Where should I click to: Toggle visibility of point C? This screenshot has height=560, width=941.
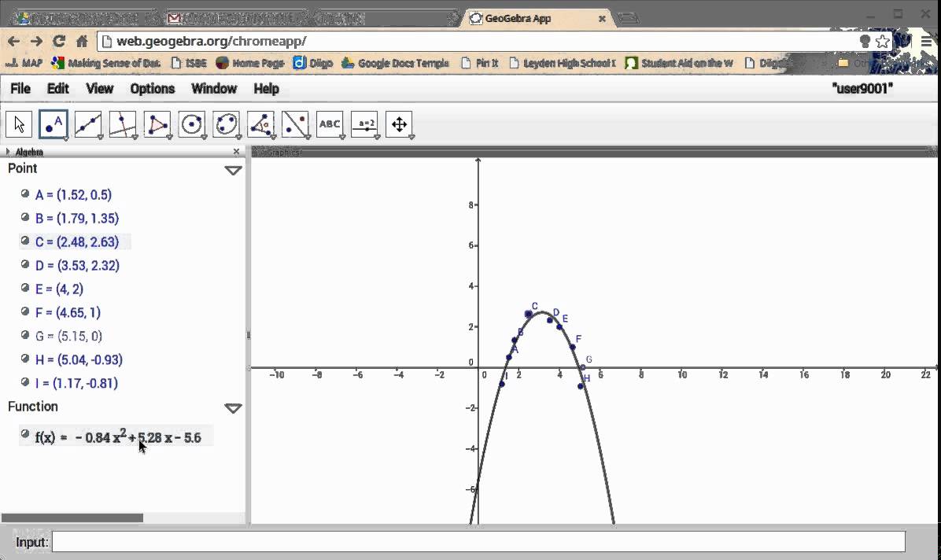(x=24, y=241)
